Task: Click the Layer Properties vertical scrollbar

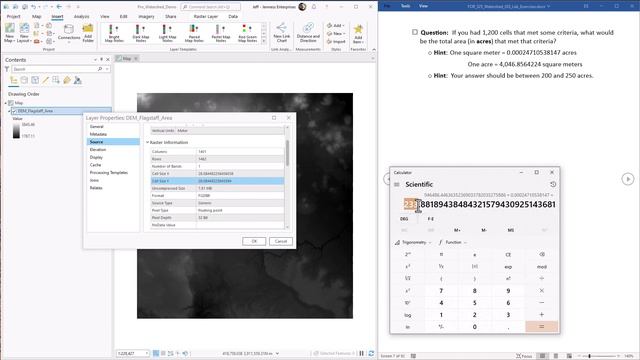Action: tap(287, 153)
